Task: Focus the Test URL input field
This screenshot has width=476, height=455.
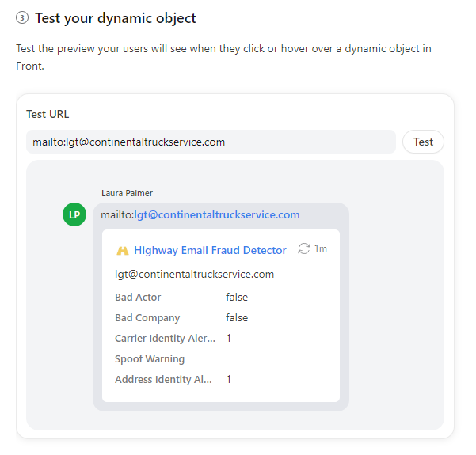Action: click(x=211, y=142)
